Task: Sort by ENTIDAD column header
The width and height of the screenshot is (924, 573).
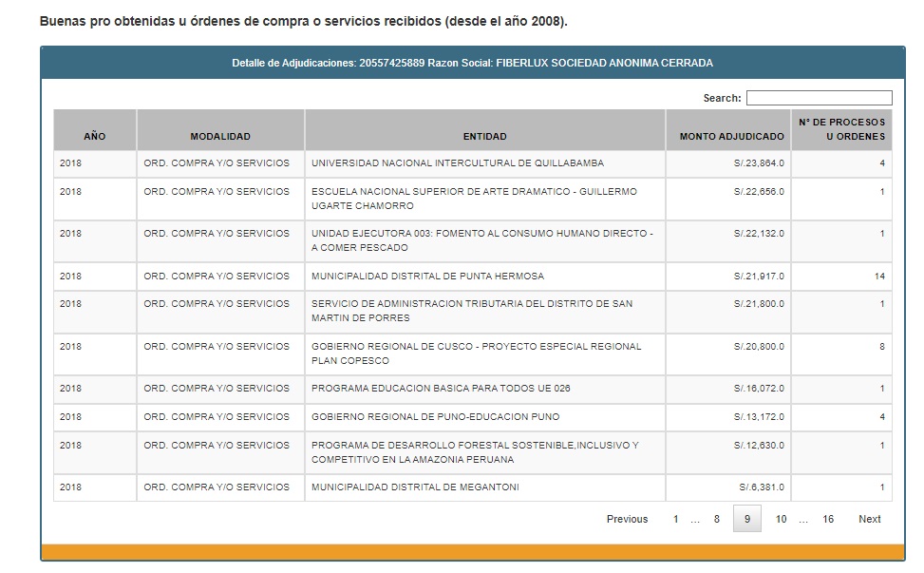Action: [484, 137]
